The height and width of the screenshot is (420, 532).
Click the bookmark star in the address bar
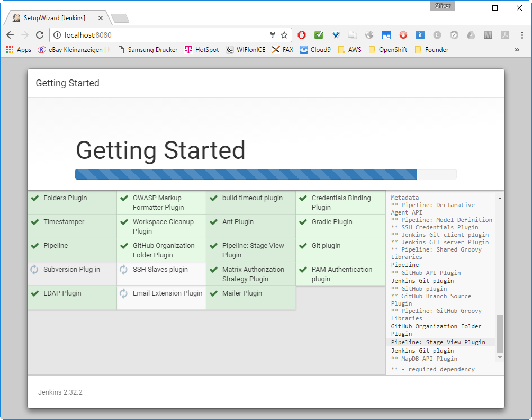pos(285,35)
